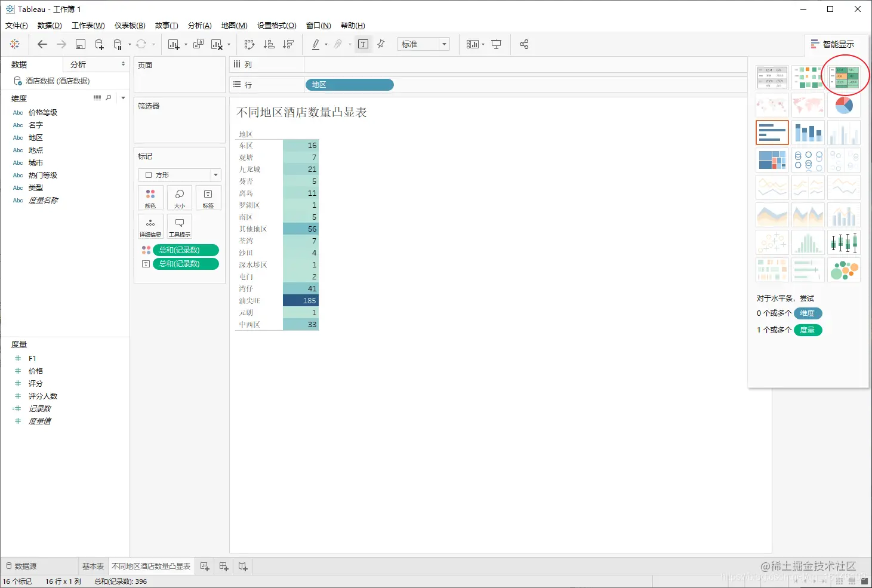Click the new story tab icon
This screenshot has height=588, width=872.
click(243, 567)
